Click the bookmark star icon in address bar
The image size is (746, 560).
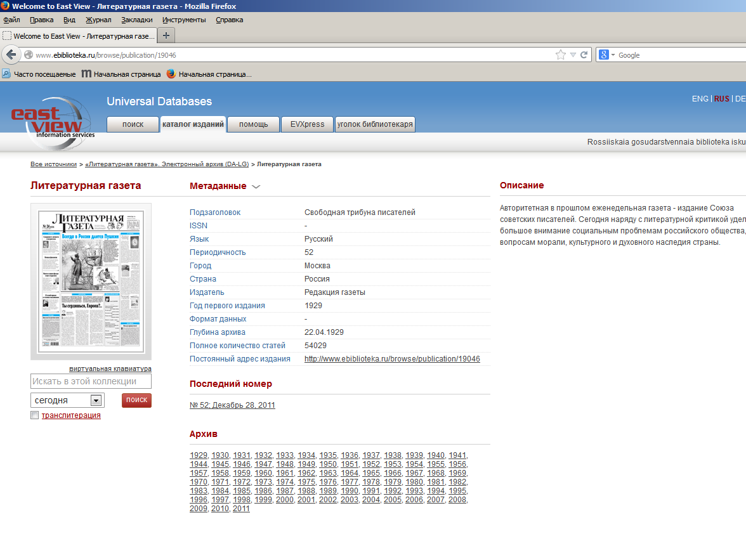pyautogui.click(x=560, y=55)
